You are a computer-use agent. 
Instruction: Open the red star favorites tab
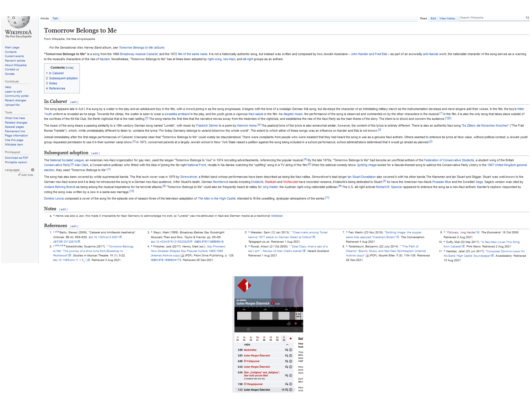coord(291,339)
